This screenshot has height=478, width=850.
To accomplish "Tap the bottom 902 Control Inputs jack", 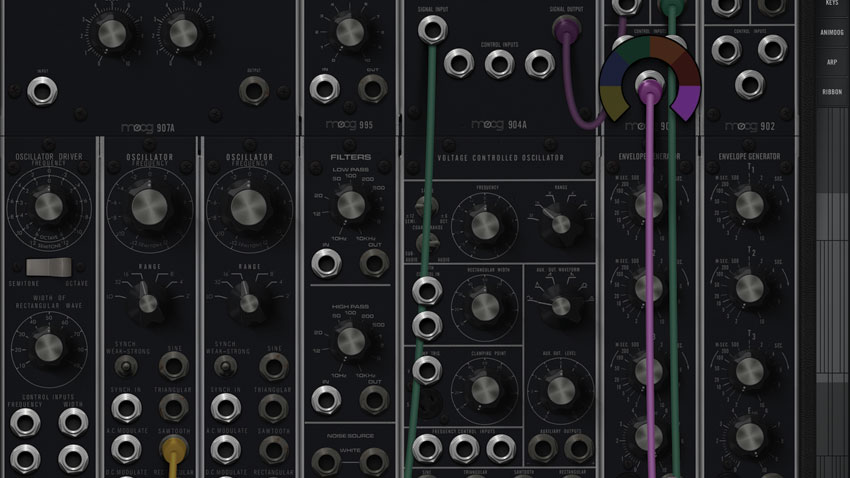I will tap(750, 84).
